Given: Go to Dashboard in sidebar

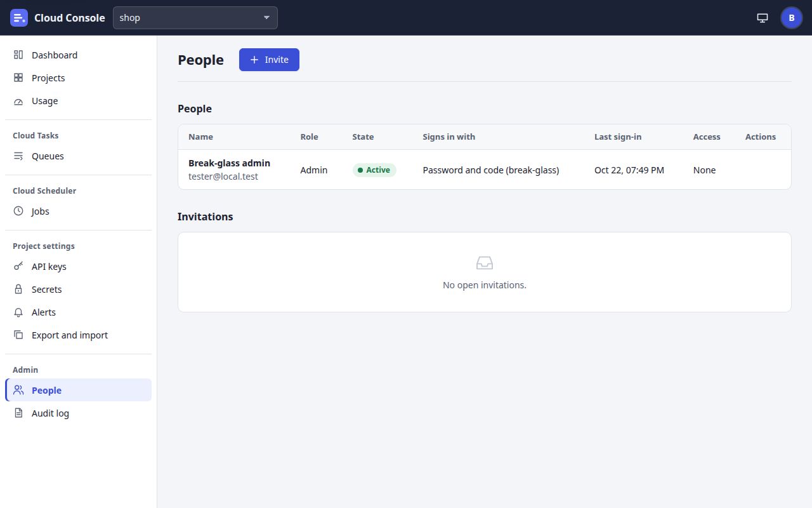Looking at the screenshot, I should tap(79, 55).
